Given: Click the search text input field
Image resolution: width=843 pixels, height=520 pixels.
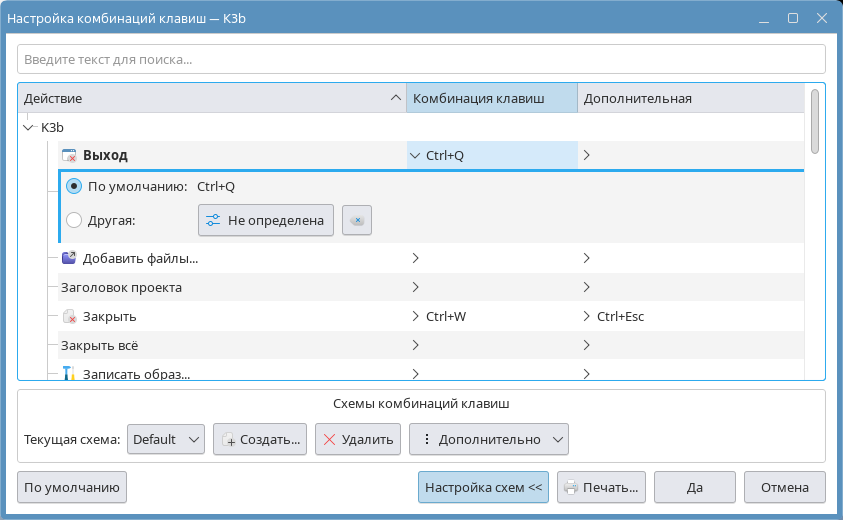Looking at the screenshot, I should click(x=420, y=59).
